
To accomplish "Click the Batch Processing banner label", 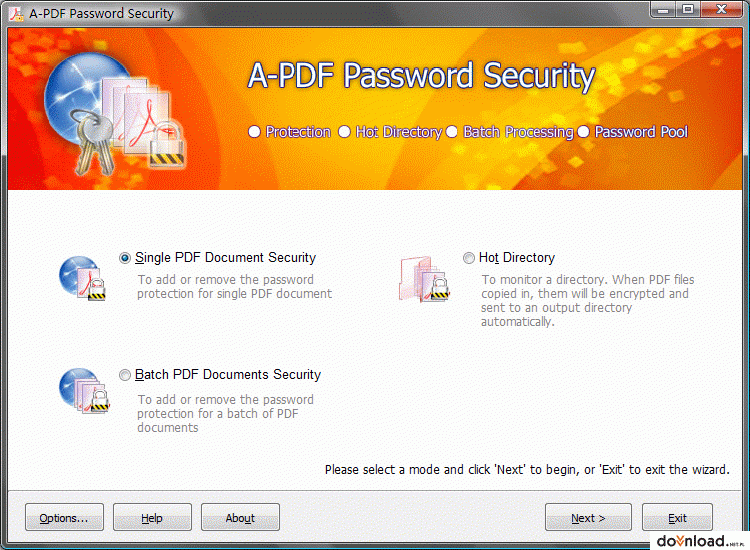I will tap(518, 132).
